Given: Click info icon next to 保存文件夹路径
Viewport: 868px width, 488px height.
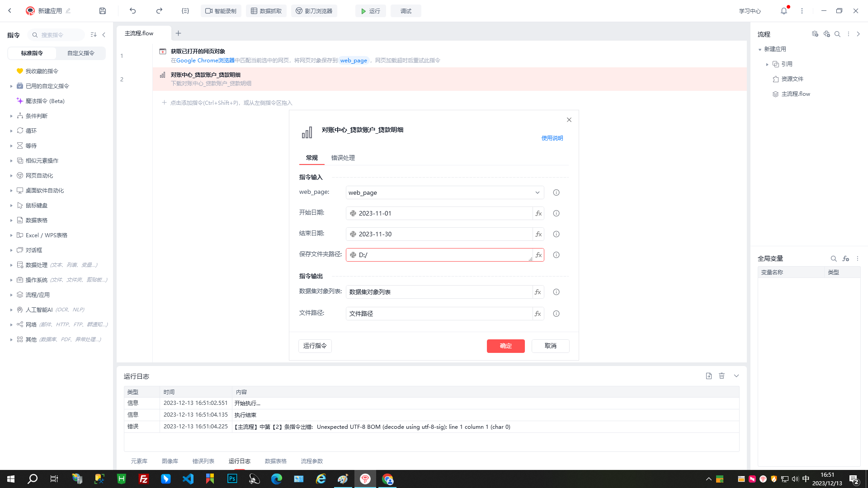Looking at the screenshot, I should click(x=556, y=255).
